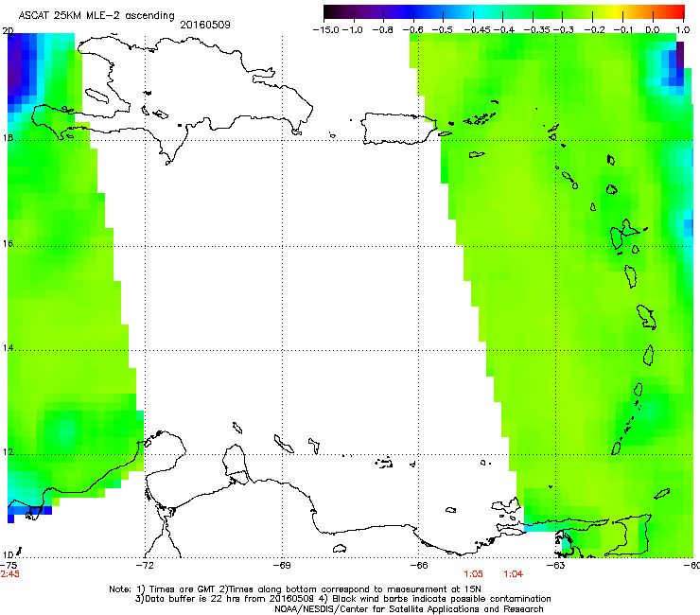Click the date label 20160509 under title
The image size is (700, 615).
tap(205, 25)
